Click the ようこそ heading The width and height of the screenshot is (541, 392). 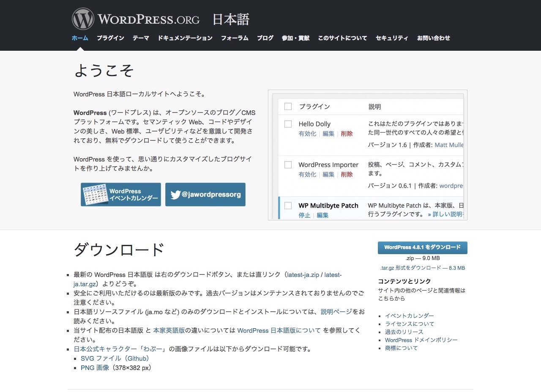104,70
